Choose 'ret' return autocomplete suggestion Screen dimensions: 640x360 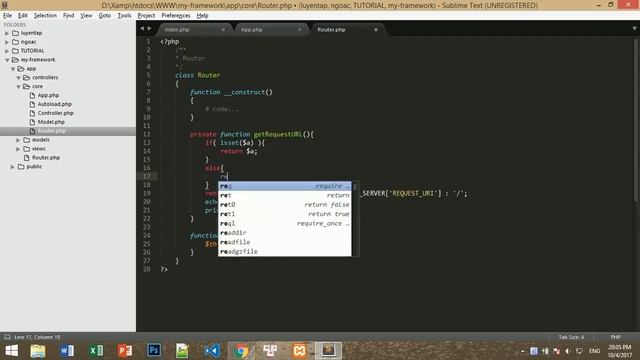click(x=284, y=196)
